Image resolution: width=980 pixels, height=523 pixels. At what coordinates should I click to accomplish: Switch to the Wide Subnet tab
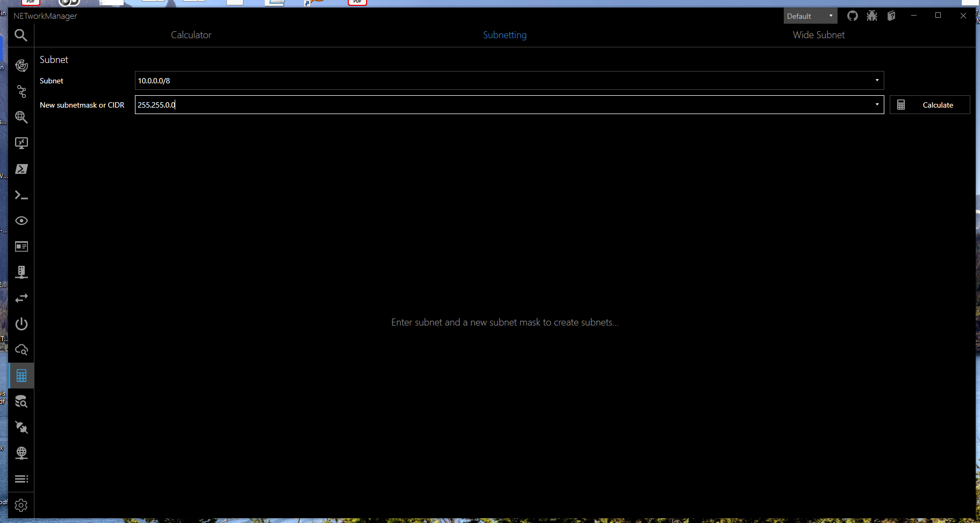[x=818, y=34]
